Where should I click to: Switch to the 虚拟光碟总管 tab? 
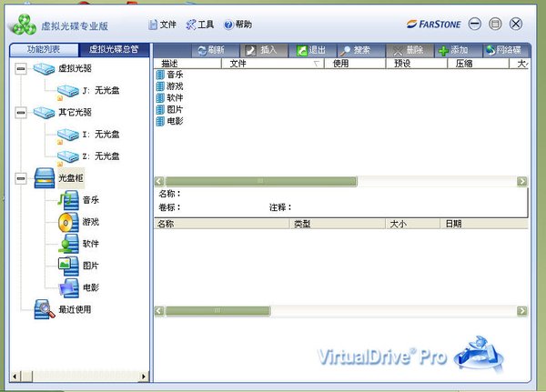tap(115, 49)
